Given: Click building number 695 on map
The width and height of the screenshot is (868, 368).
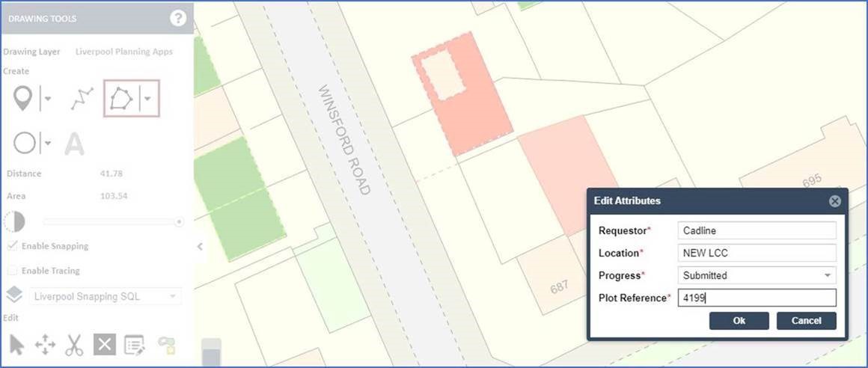Looking at the screenshot, I should (x=812, y=181).
